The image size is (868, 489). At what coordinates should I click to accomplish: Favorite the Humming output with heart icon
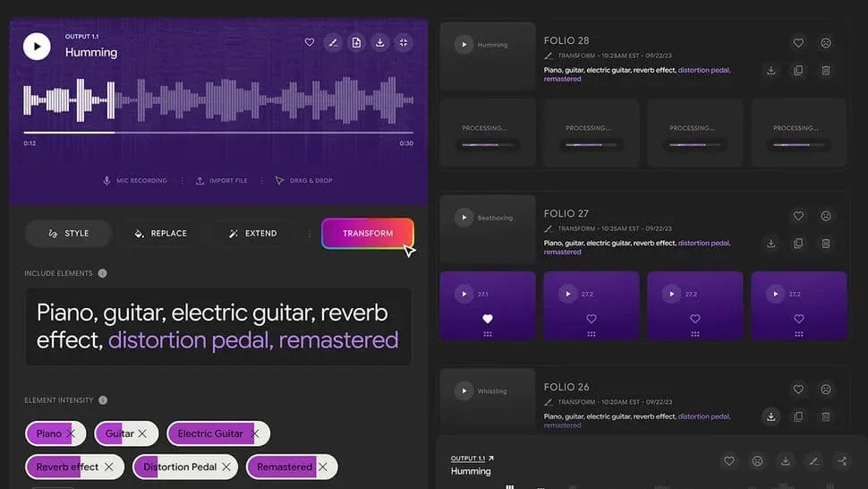[x=310, y=43]
